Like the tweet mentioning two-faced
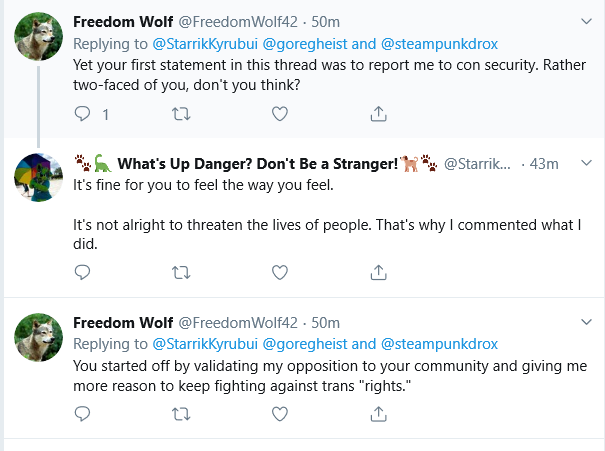Image resolution: width=605 pixels, height=451 pixels. coord(280,114)
